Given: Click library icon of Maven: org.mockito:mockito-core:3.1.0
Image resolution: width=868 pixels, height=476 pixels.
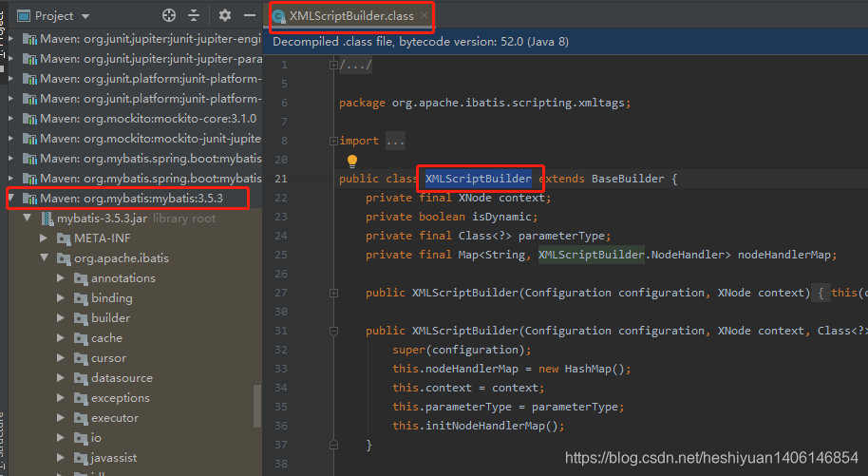Looking at the screenshot, I should pos(29,119).
